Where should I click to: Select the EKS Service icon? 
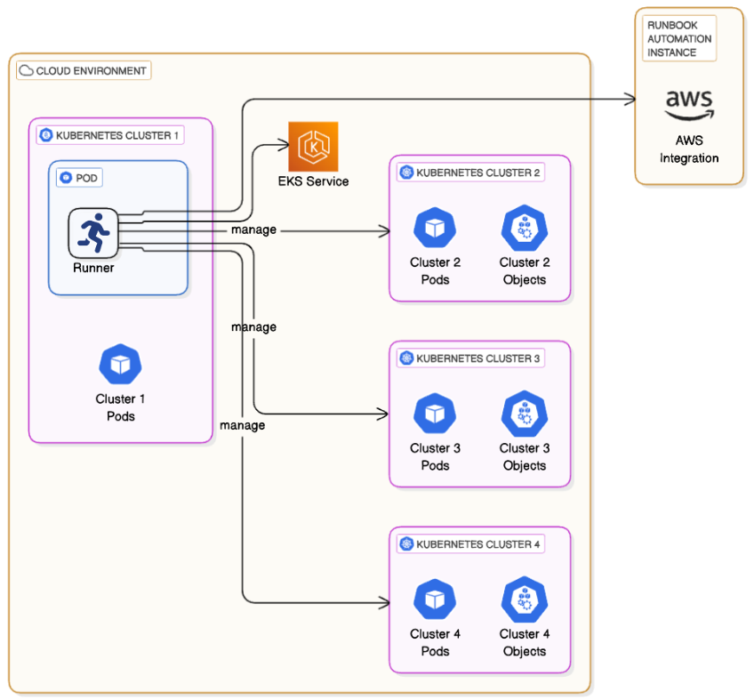[x=313, y=147]
